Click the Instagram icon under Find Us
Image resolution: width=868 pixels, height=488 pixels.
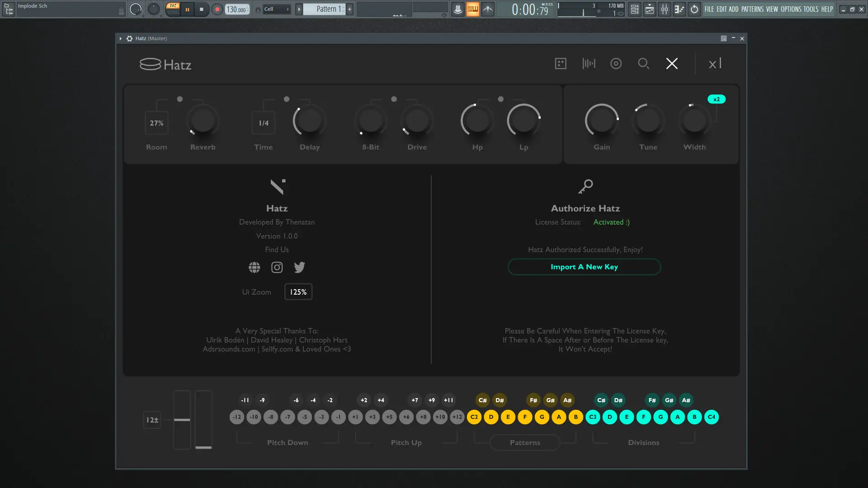tap(277, 267)
